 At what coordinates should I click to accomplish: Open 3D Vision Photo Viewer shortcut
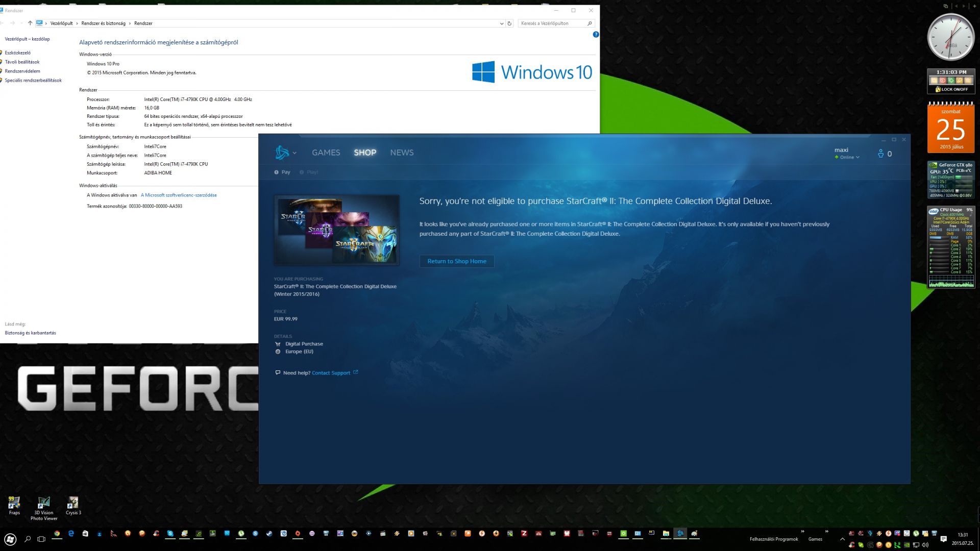pyautogui.click(x=44, y=508)
